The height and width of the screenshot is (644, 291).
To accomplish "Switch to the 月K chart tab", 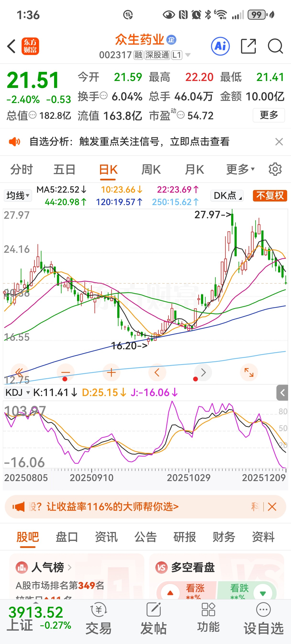I will click(194, 169).
